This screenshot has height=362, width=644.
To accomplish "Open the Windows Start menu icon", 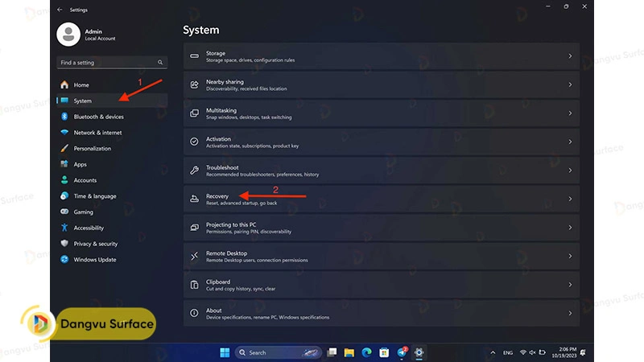I will pyautogui.click(x=224, y=352).
